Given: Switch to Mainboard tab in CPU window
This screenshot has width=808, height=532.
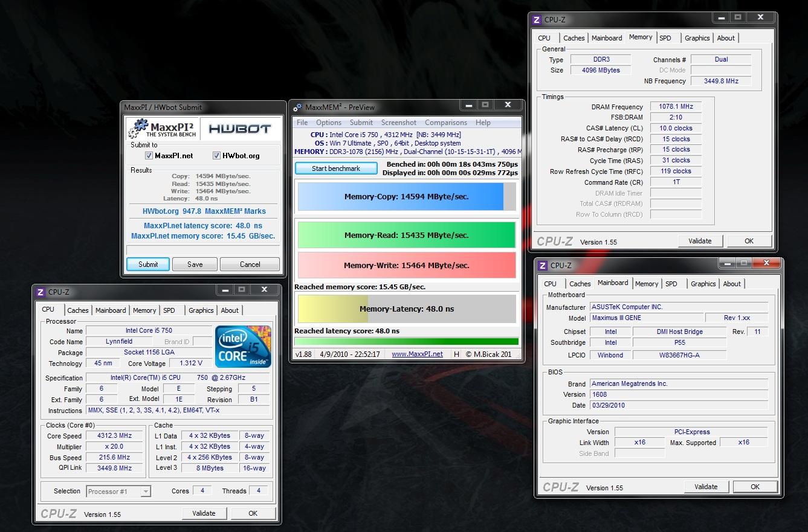Looking at the screenshot, I should pos(111,310).
